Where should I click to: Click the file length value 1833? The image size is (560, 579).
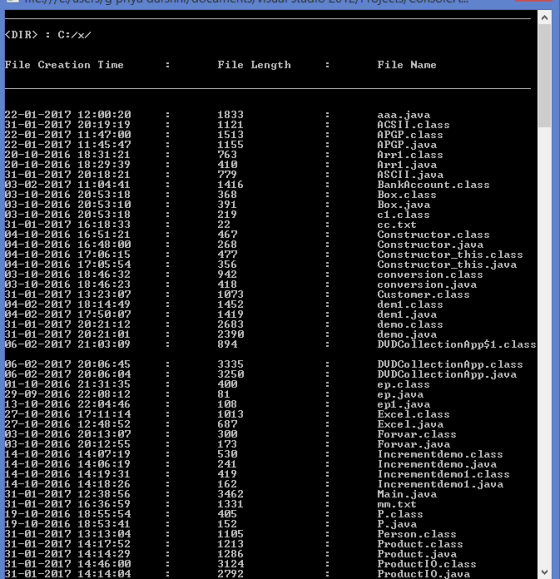tap(230, 115)
